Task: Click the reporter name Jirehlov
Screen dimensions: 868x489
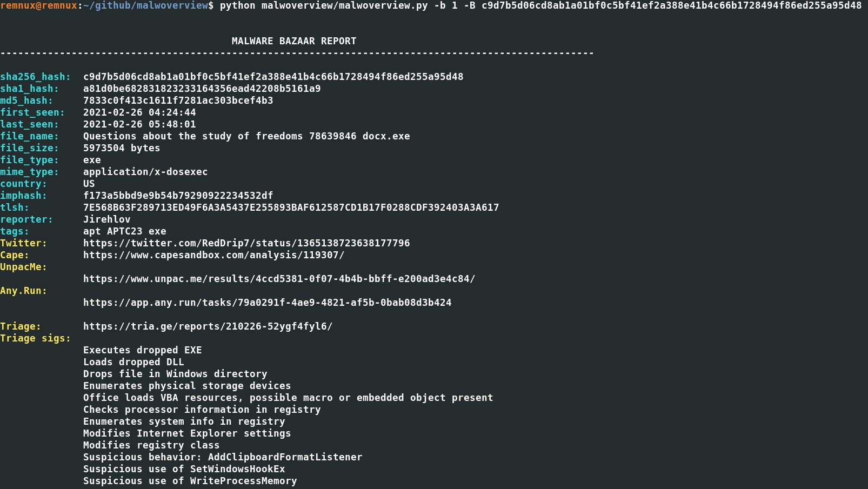Action: pyautogui.click(x=106, y=219)
